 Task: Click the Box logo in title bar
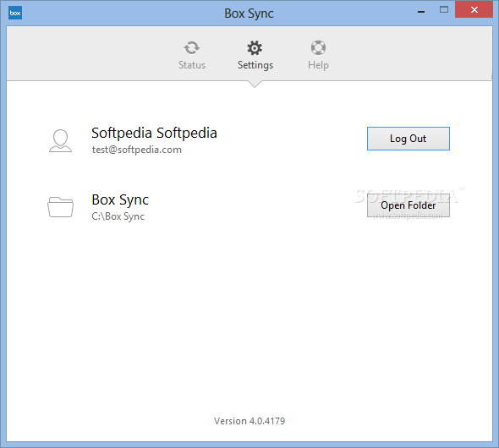[15, 13]
